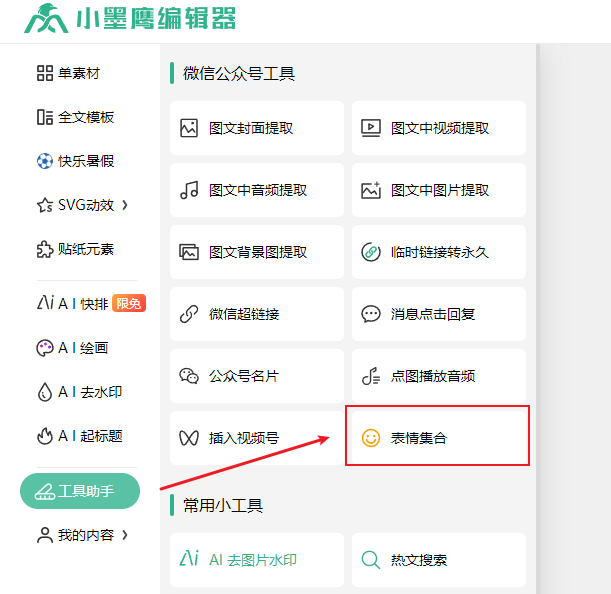Open AI去水印 droplet icon
The width and height of the screenshot is (611, 594).
click(45, 392)
